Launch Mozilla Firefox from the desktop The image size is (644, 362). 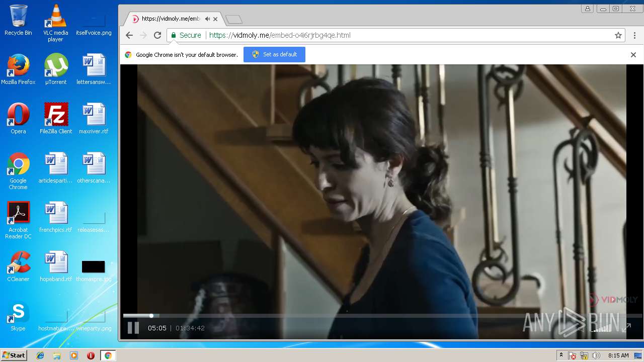18,69
